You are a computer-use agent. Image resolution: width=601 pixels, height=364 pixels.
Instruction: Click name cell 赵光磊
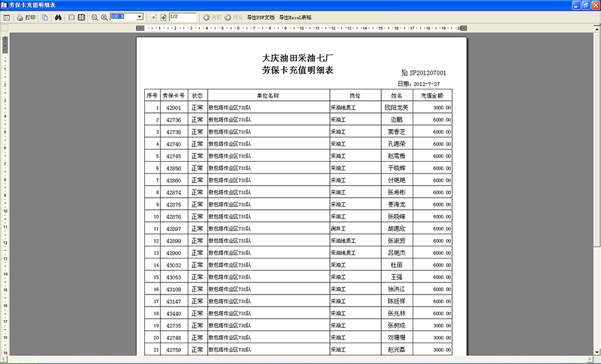(397, 350)
